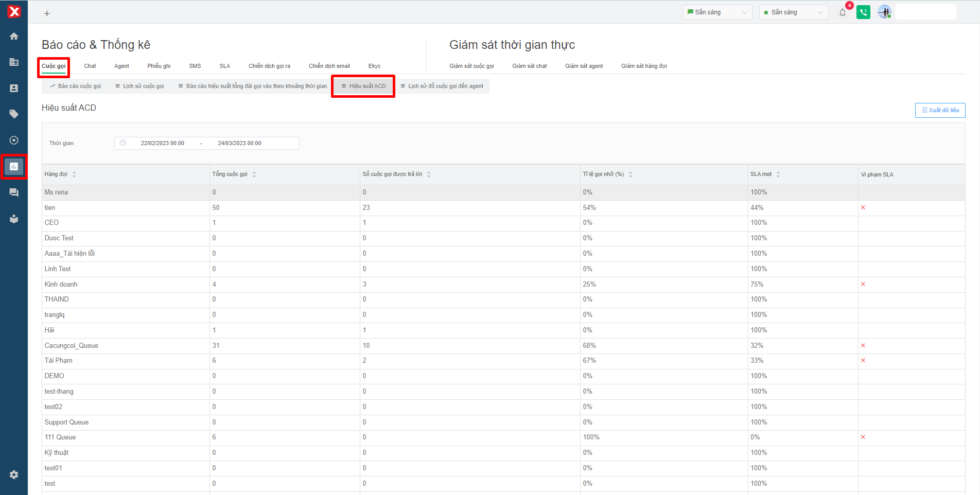Click the contacts card sidebar icon
This screenshot has width=980, height=495.
pos(14,89)
